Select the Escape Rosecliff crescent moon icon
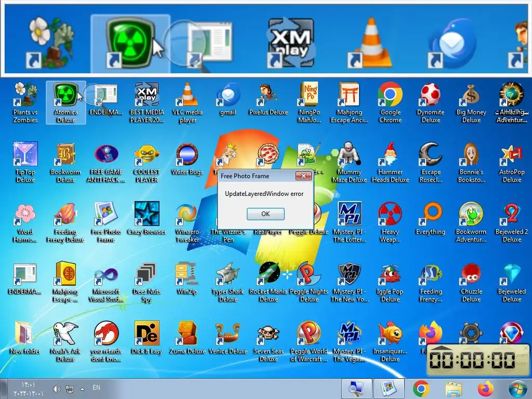 pyautogui.click(x=431, y=162)
